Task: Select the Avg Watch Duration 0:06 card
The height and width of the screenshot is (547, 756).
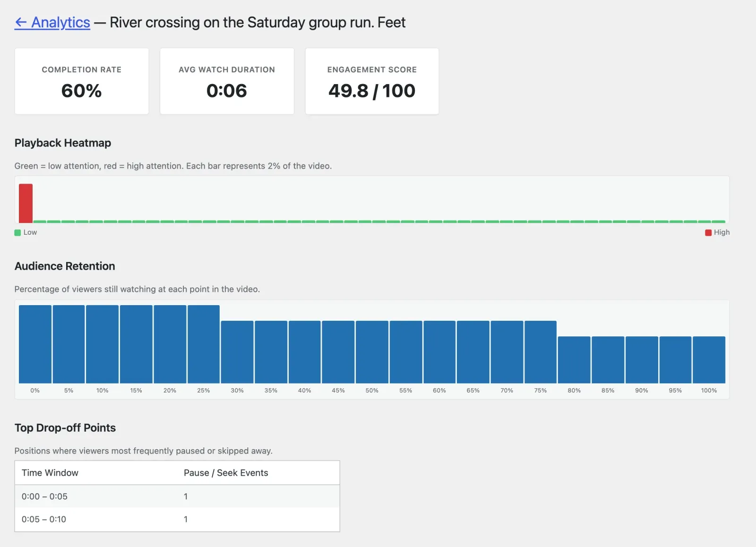Action: click(227, 81)
